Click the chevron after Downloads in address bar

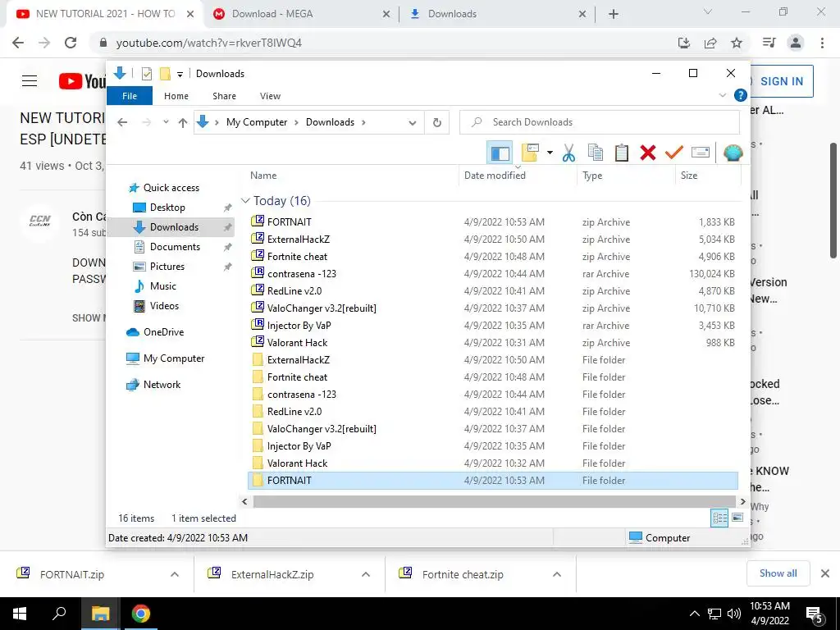click(x=363, y=122)
